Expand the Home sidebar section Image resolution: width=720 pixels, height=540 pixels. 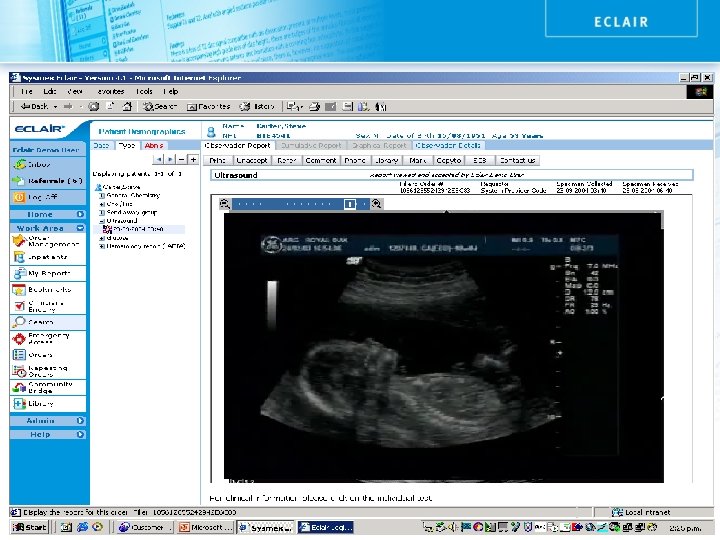(x=40, y=214)
